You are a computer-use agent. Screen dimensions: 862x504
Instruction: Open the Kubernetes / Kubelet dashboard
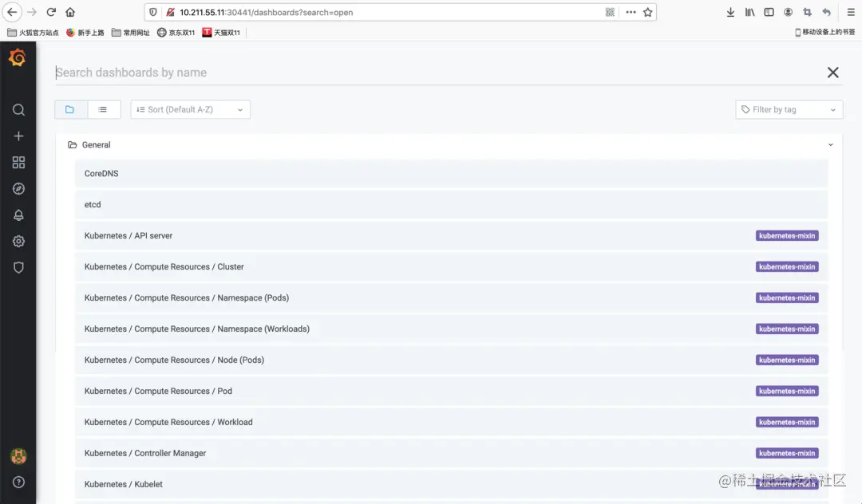pyautogui.click(x=451, y=484)
